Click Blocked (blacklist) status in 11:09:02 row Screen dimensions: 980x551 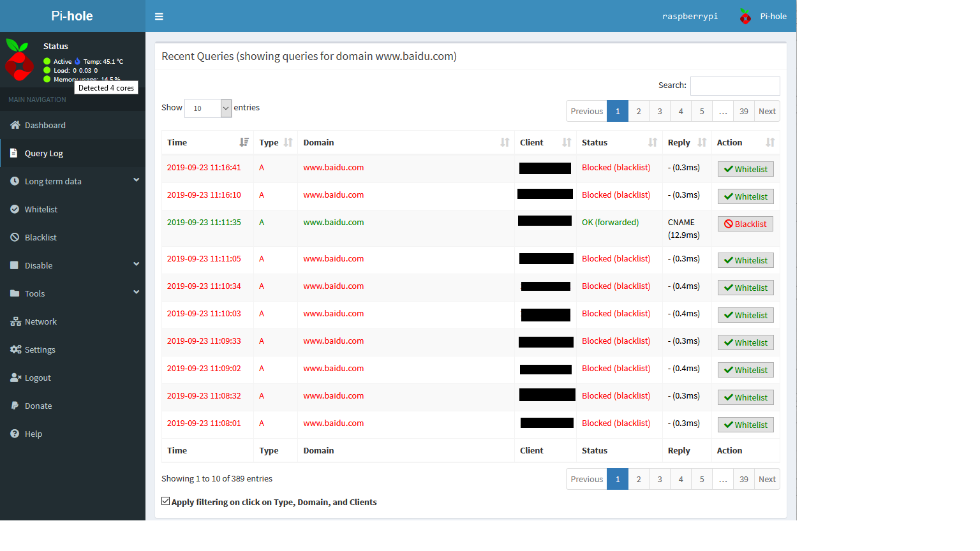tap(616, 369)
